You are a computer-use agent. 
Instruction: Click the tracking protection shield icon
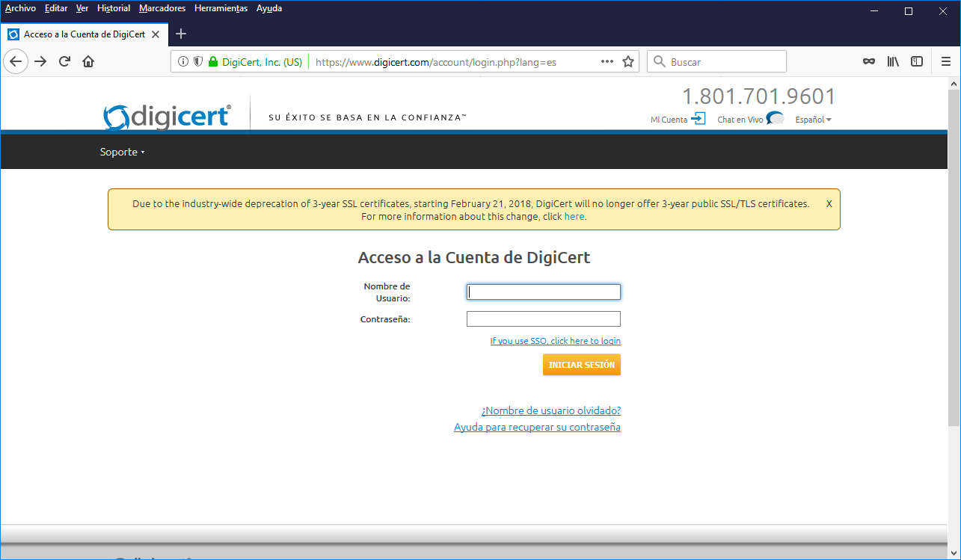point(198,62)
